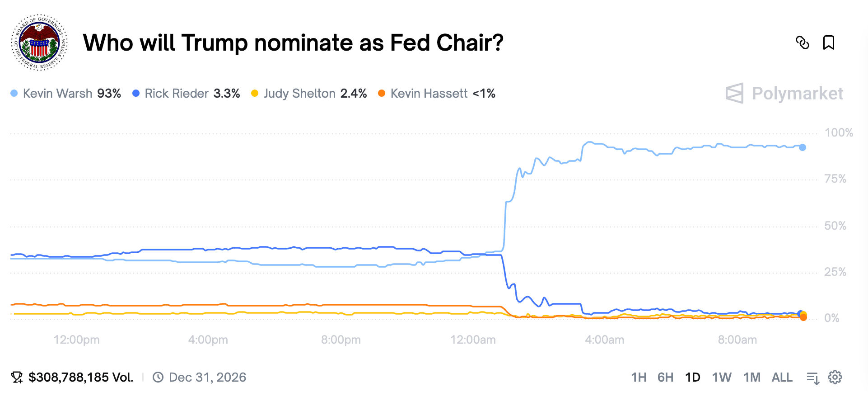Click the Kevin Warsh legend entry
Image resolution: width=868 pixels, height=397 pixels.
point(65,94)
